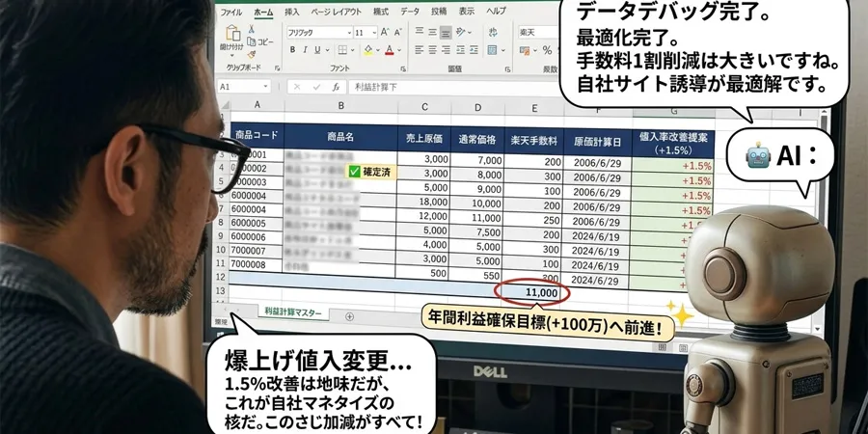Select the column D header
Screen dimensions: 868x434
pos(477,107)
